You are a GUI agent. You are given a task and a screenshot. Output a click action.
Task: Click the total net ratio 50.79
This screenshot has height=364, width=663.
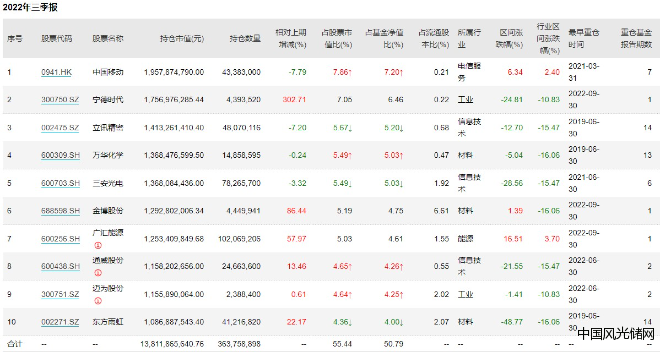(x=393, y=344)
